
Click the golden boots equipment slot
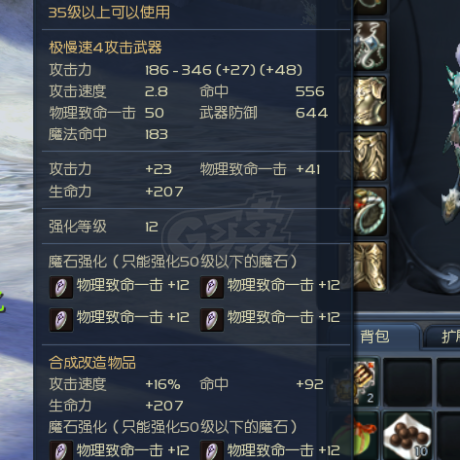click(370, 266)
